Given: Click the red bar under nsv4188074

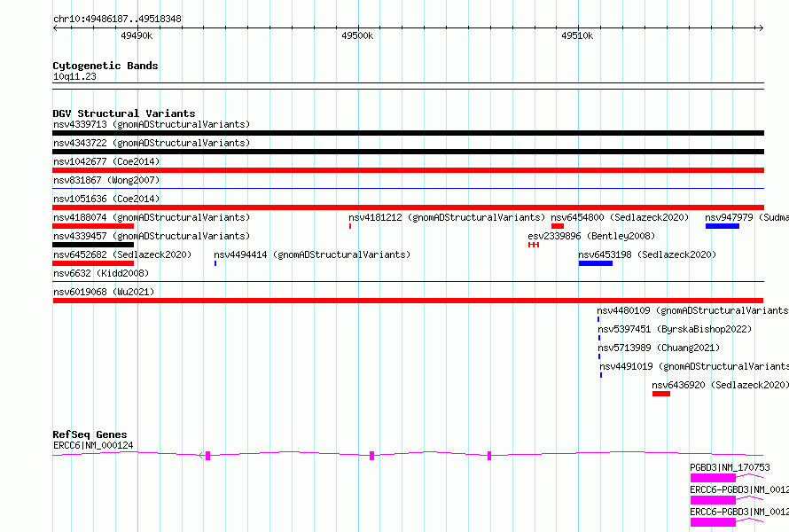Looking at the screenshot, I should click(93, 226).
